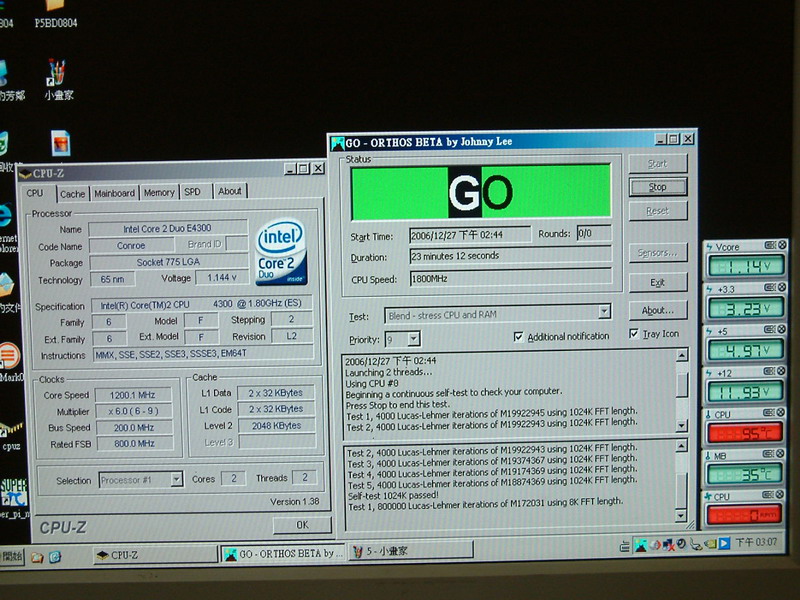Click the Multiplier value x 6.0 ( 6 - 9 )
This screenshot has height=600, width=800.
click(134, 411)
